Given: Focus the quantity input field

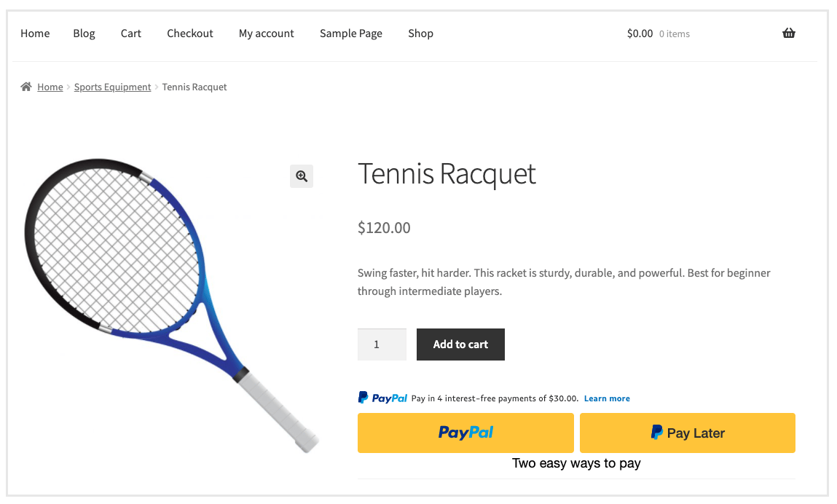Looking at the screenshot, I should 382,344.
